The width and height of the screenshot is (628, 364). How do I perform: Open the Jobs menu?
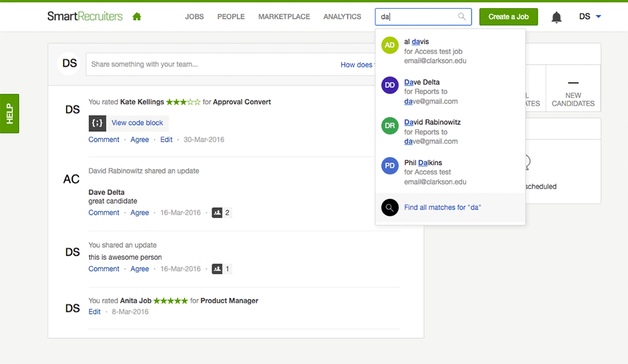coord(194,17)
